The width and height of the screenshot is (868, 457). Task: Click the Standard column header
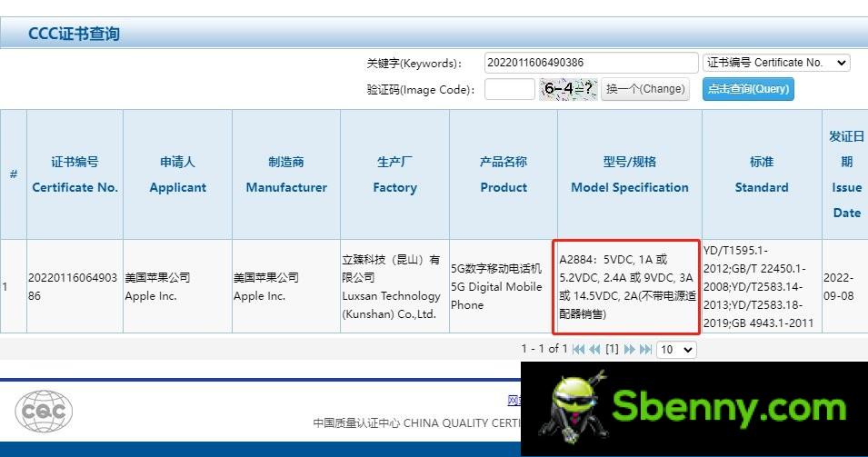click(762, 174)
